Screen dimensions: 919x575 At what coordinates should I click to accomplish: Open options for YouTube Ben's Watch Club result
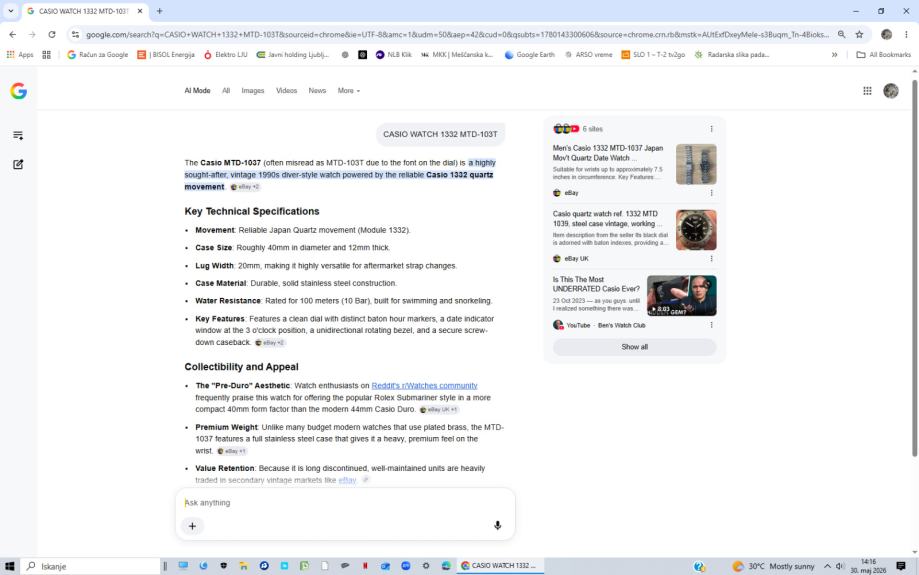point(712,325)
